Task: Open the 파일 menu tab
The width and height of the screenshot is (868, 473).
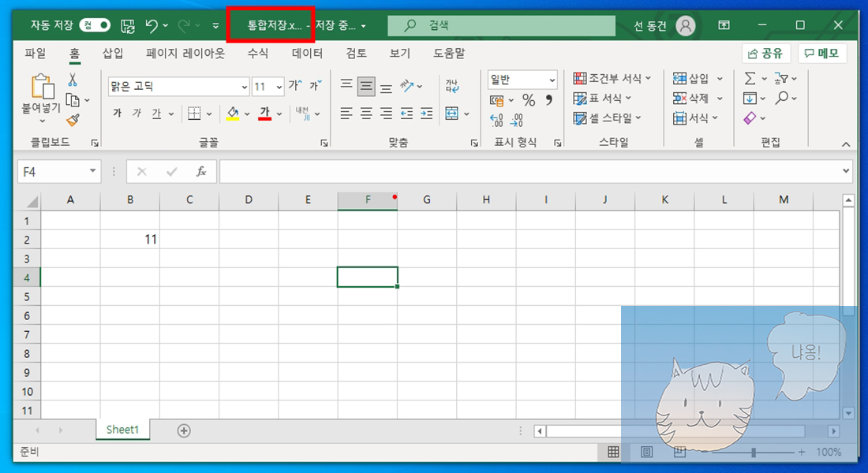Action: pos(36,54)
